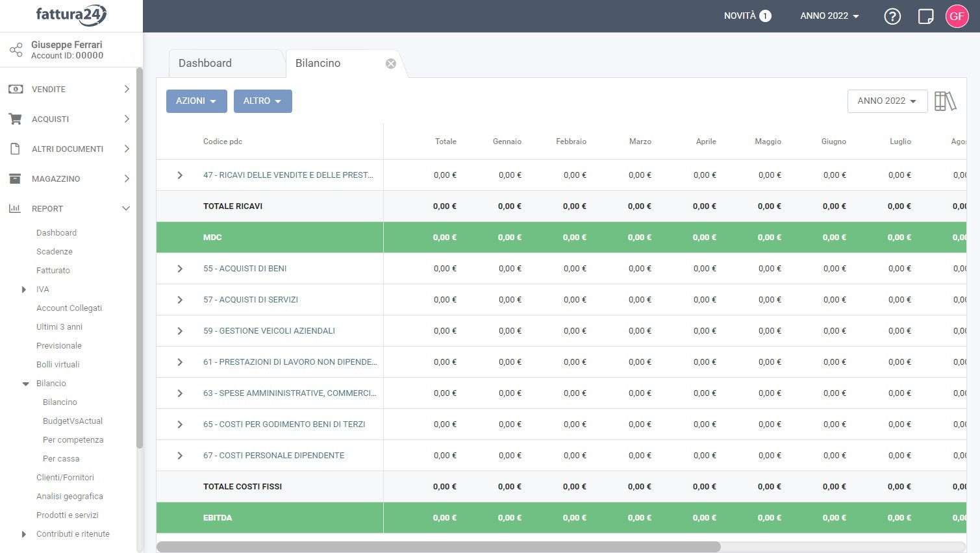Expand row 57 Acquisti di servizi
This screenshot has height=553, width=980.
180,300
